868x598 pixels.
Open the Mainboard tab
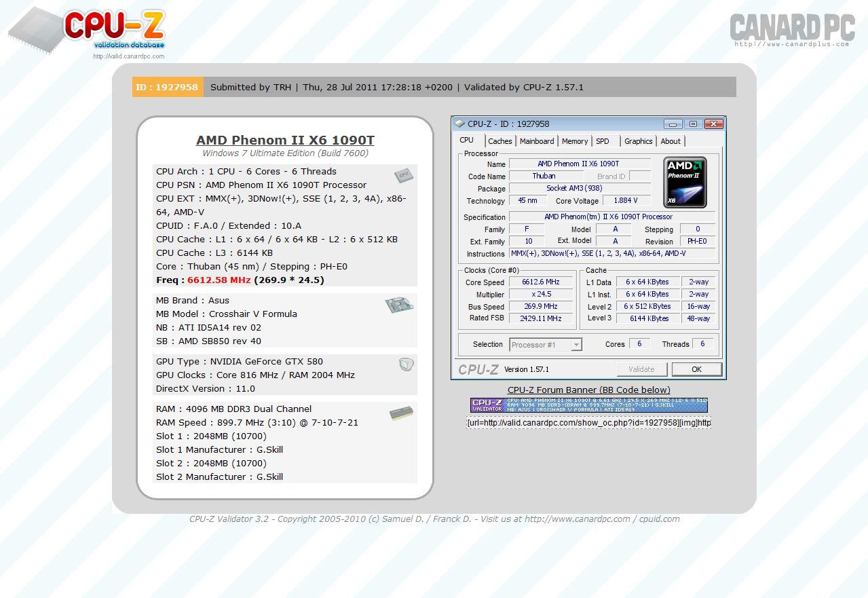click(x=537, y=141)
